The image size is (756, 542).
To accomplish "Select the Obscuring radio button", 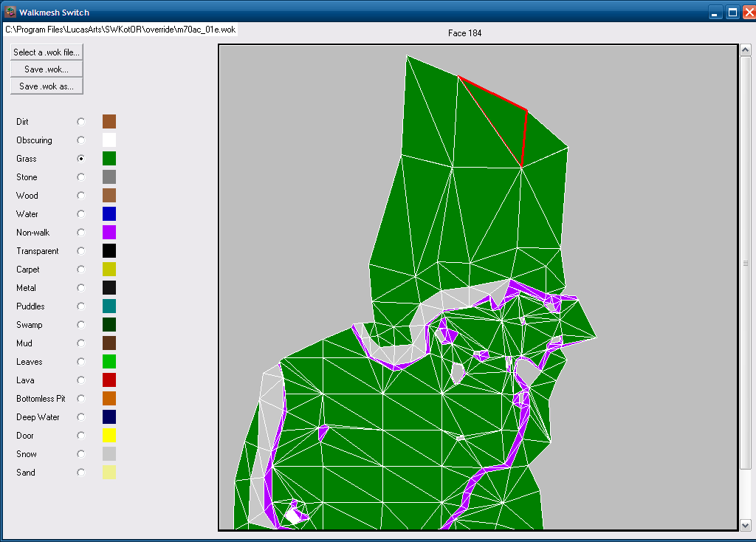I will (81, 140).
